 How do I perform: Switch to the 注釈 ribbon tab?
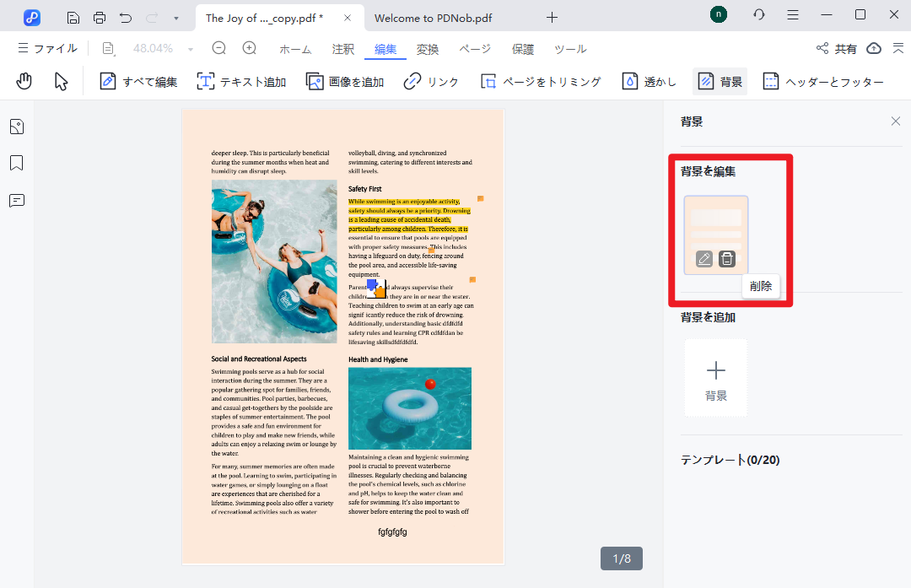pyautogui.click(x=342, y=49)
